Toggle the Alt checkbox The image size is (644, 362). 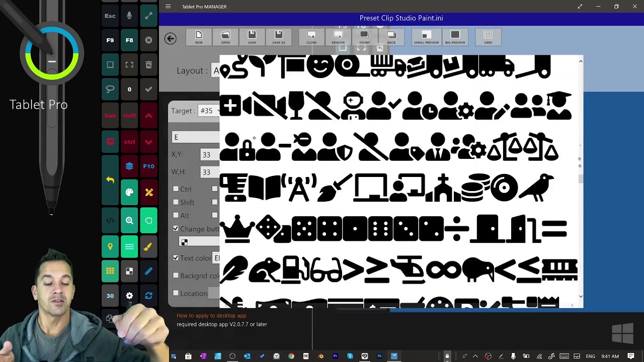(176, 215)
